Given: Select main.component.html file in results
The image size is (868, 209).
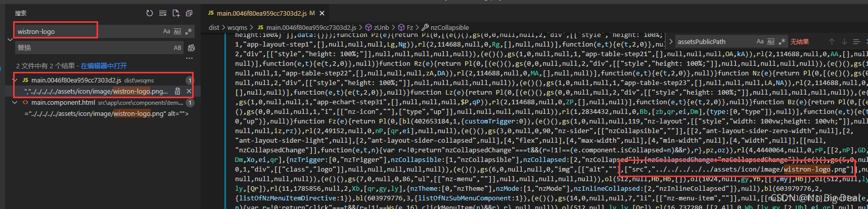Looking at the screenshot, I should (x=63, y=102).
